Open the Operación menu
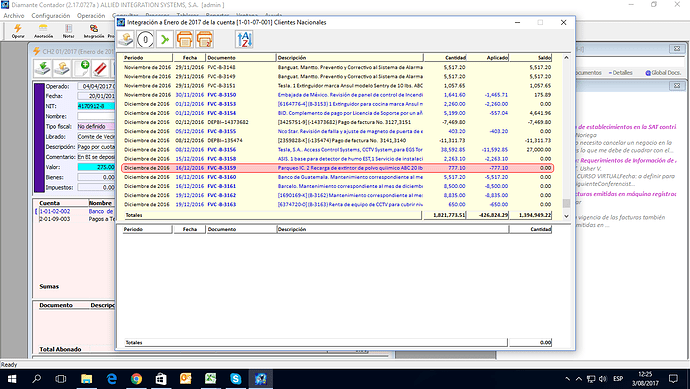The width and height of the screenshot is (690, 389). [x=91, y=15]
